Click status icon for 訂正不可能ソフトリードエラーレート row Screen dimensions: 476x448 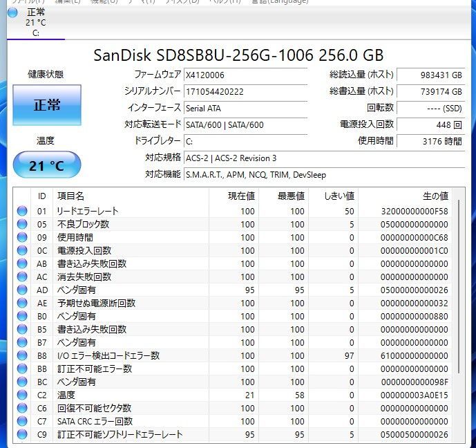click(x=22, y=434)
